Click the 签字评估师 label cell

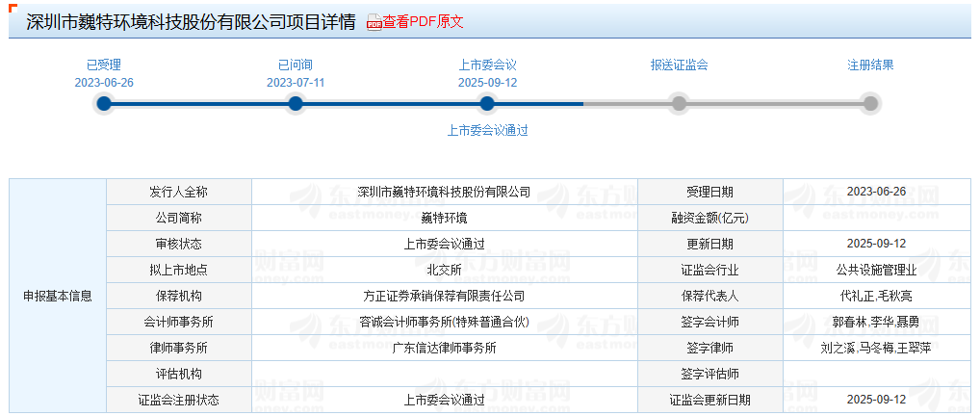click(x=710, y=374)
